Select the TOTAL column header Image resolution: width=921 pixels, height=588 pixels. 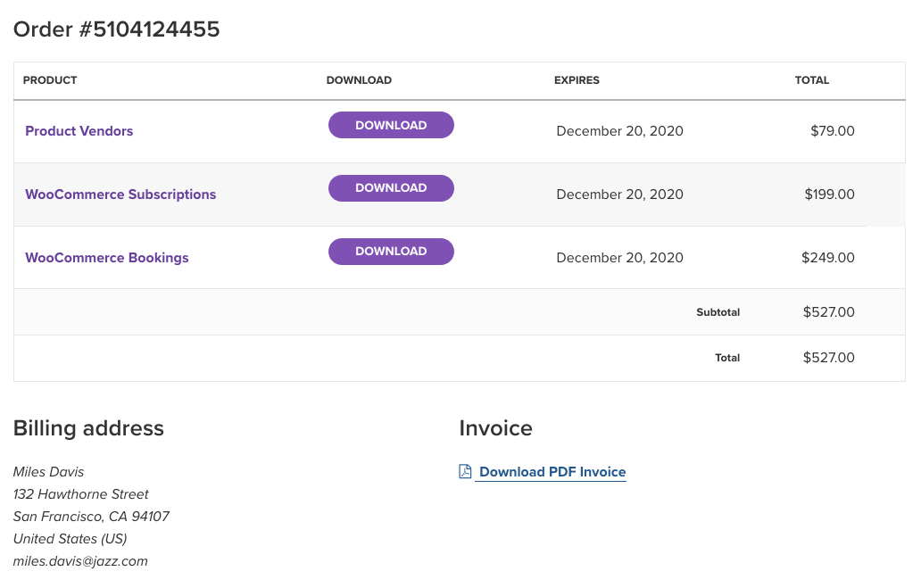(x=812, y=80)
